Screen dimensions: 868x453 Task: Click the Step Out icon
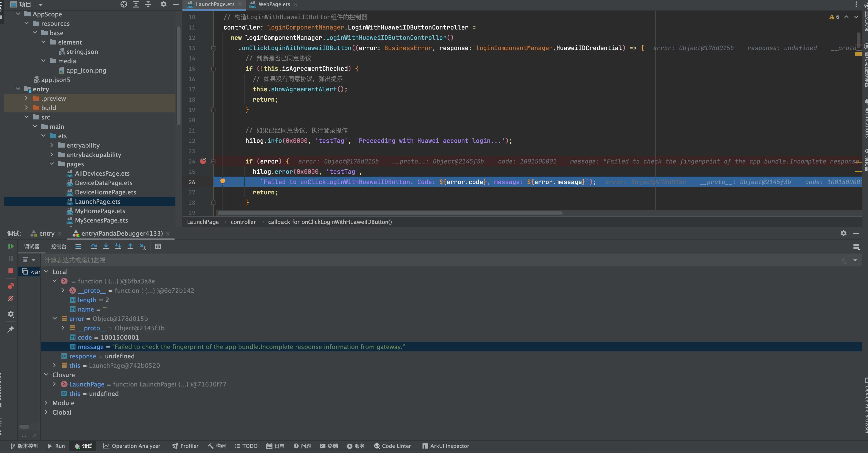(x=130, y=246)
